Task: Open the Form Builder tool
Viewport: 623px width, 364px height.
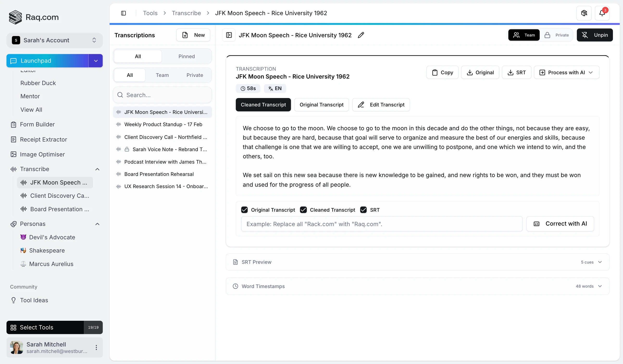Action: [x=37, y=124]
